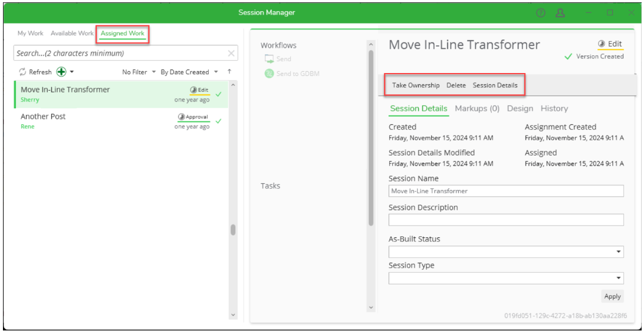
Task: Open the By Date Created sort dropdown
Action: point(189,72)
